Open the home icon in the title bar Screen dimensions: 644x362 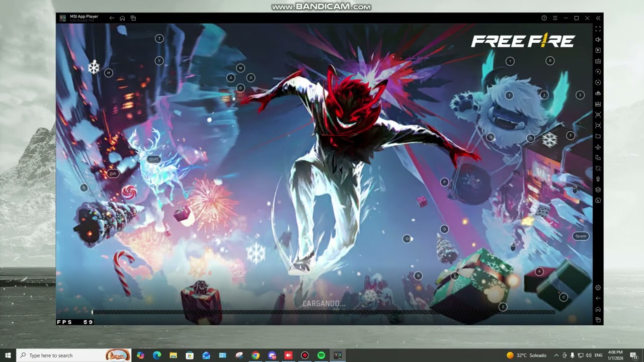click(122, 18)
